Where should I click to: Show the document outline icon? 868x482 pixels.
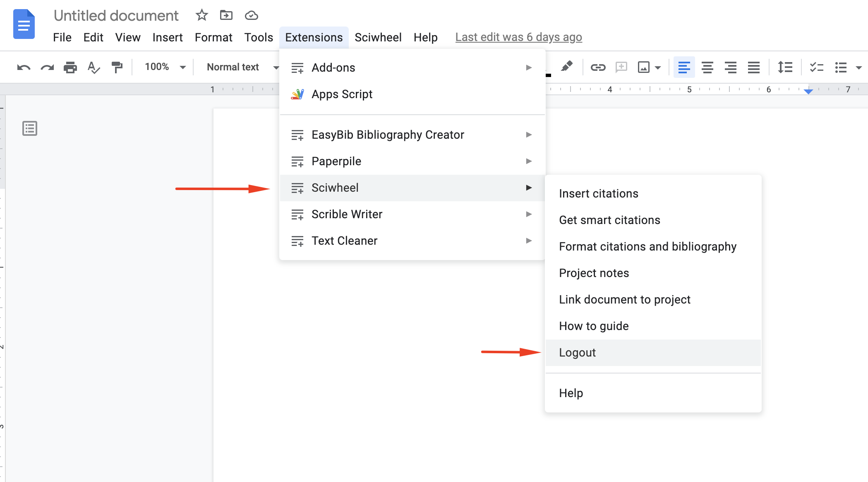(30, 128)
